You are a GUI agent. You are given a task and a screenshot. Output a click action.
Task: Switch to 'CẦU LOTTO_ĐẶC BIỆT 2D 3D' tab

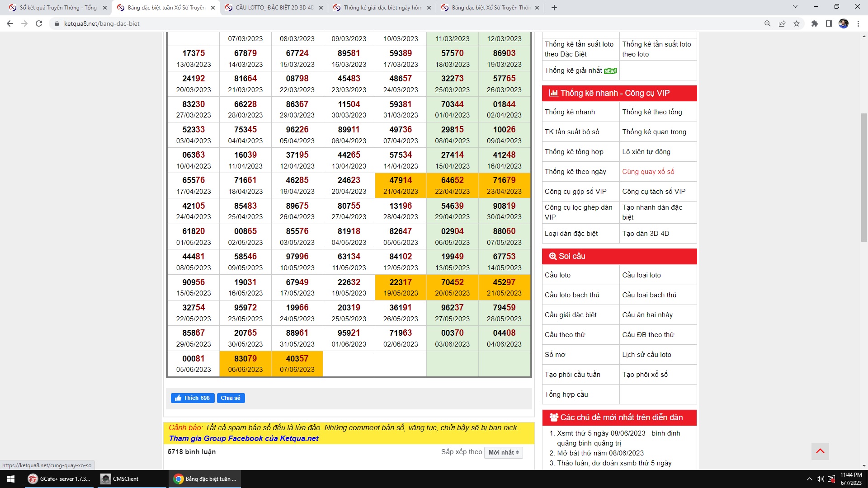tap(274, 8)
